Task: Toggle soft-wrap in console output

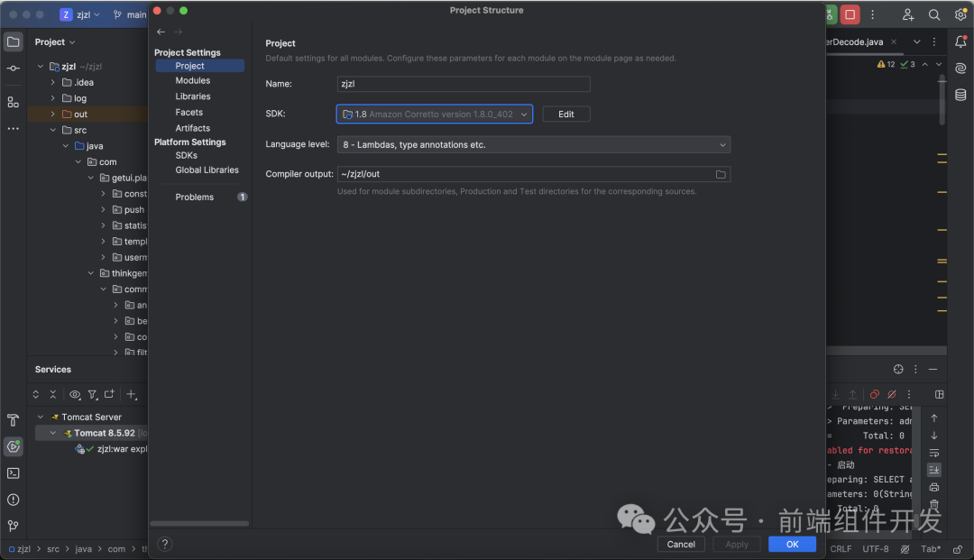Action: coord(933,453)
